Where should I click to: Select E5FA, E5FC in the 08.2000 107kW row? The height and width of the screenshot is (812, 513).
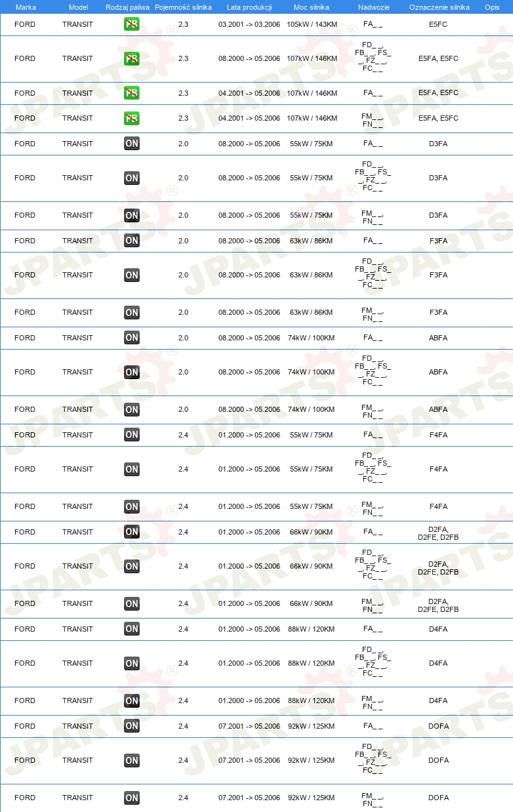point(438,58)
